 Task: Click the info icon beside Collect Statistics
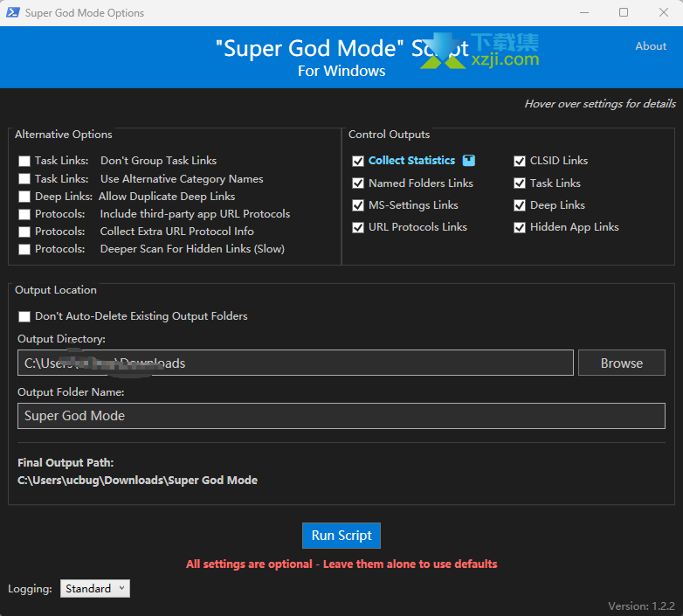[x=469, y=160]
